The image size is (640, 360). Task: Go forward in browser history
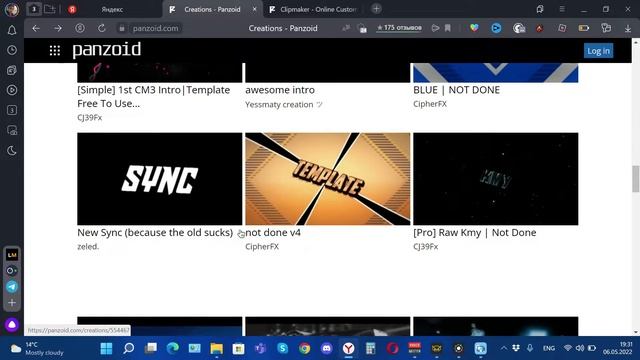[x=58, y=28]
